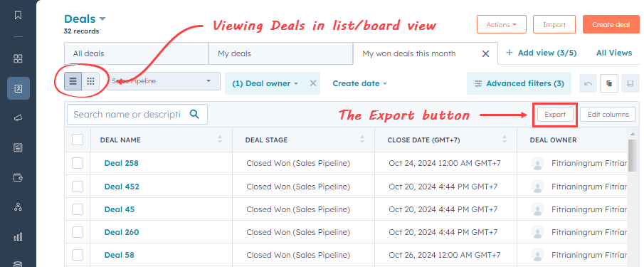Click owner avatar in Deal 260 row

538,232
